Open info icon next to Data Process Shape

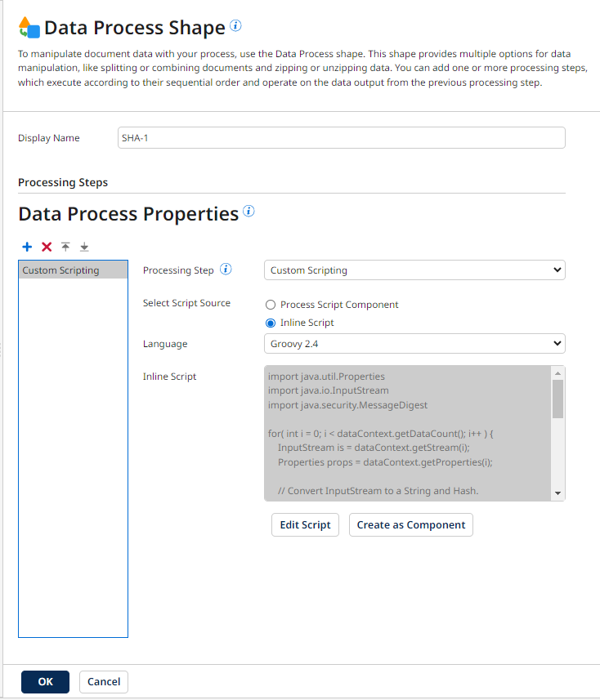(x=235, y=26)
